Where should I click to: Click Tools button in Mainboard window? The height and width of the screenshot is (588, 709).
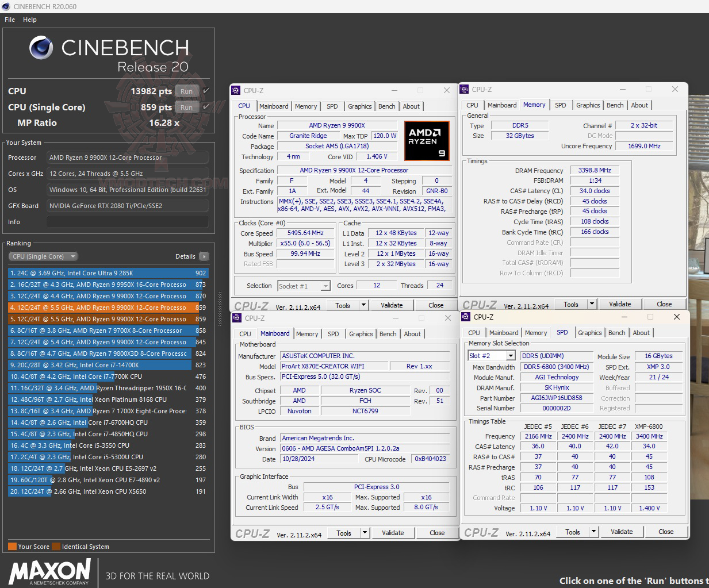coord(344,533)
